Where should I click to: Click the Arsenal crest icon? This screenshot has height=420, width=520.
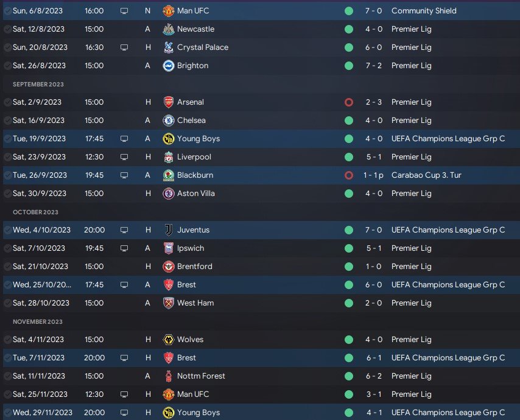point(169,102)
